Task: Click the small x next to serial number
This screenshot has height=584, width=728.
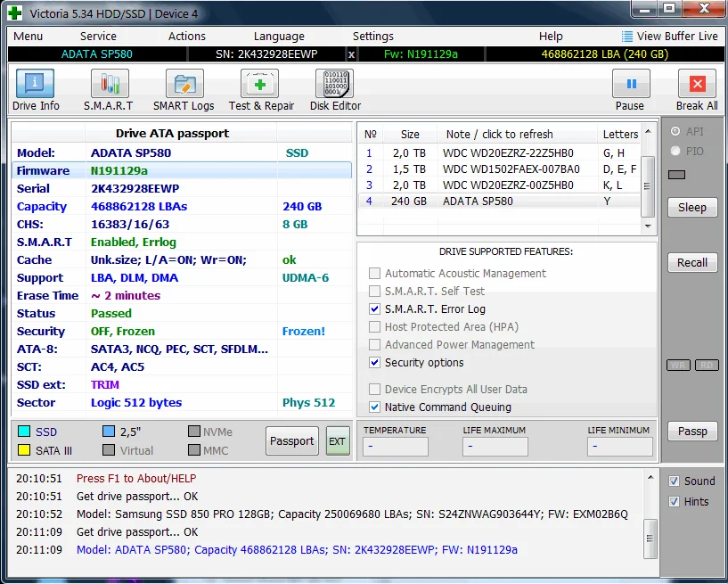Action: pos(351,54)
